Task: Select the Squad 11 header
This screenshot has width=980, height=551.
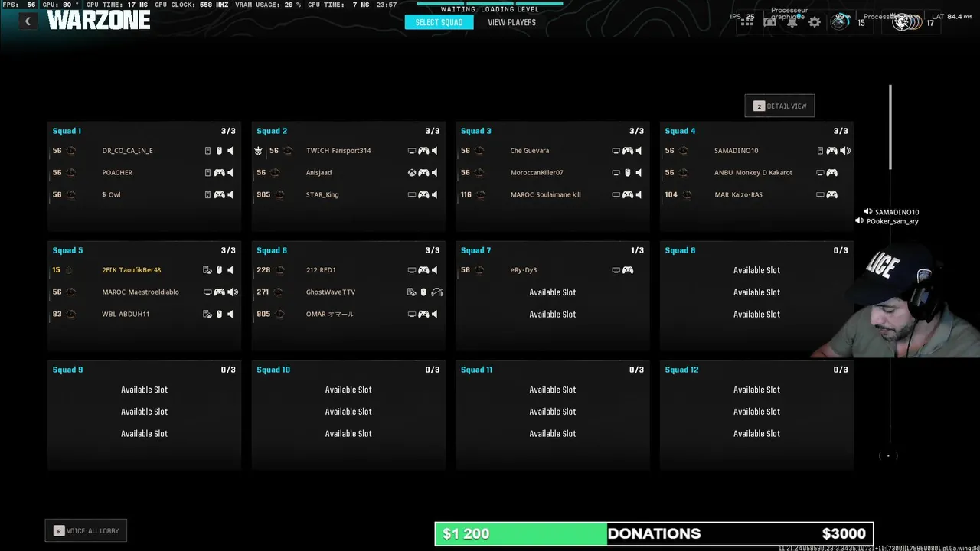Action: [477, 370]
